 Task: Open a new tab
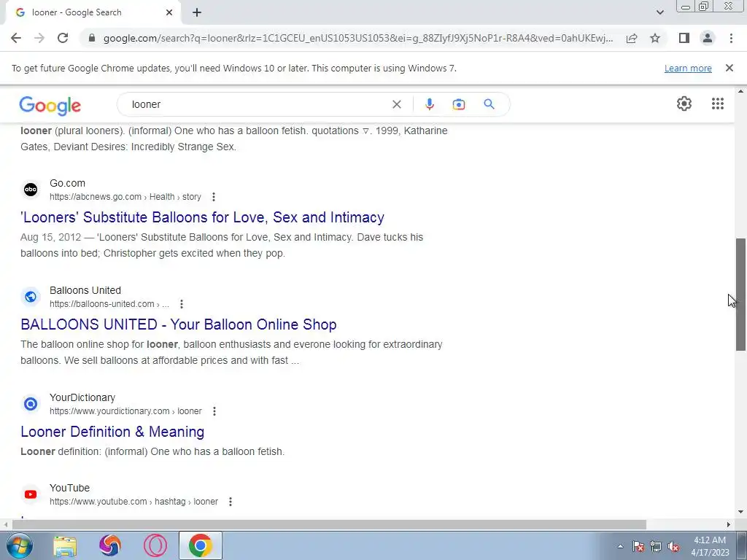[x=197, y=12]
